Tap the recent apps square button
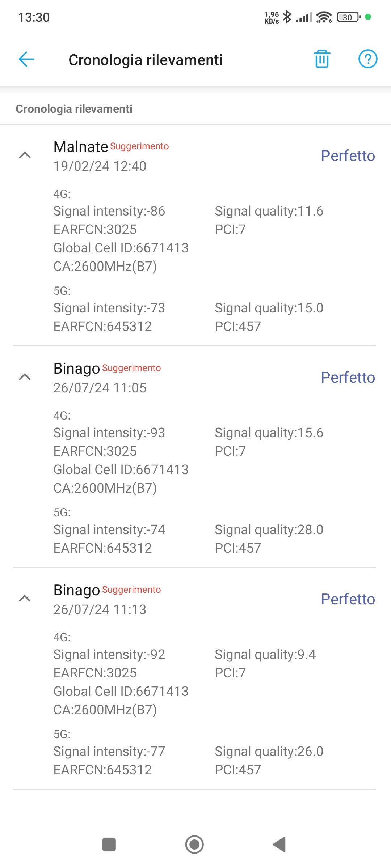 109,844
